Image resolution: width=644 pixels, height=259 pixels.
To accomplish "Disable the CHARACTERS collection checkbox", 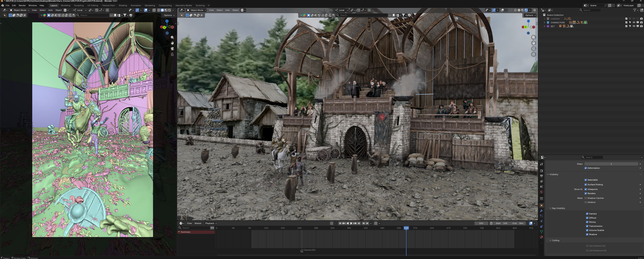I will [x=626, y=22].
